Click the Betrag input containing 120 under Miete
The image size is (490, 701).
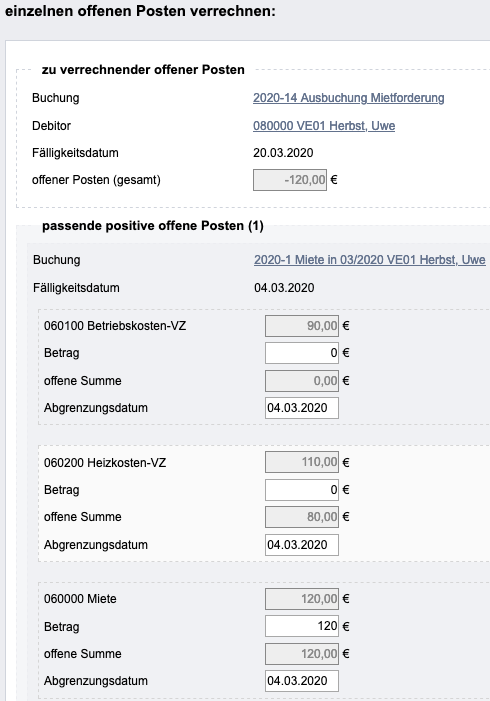pyautogui.click(x=302, y=626)
